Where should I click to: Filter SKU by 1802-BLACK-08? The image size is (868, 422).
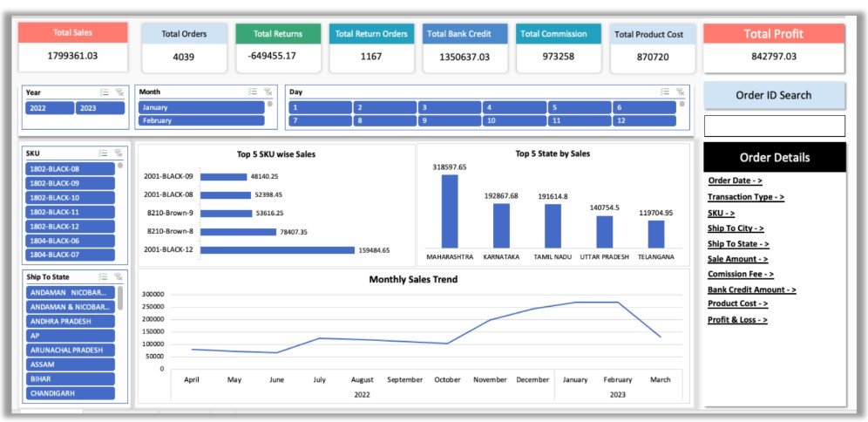point(71,169)
